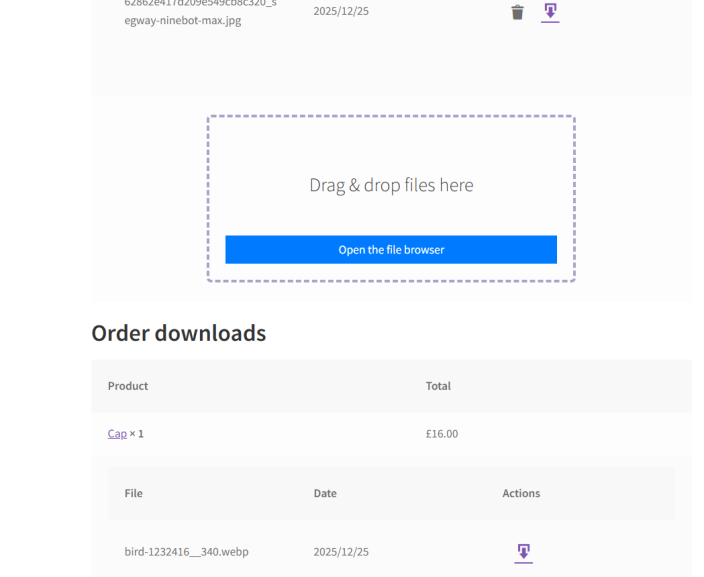Click the hash prefix line of the segway filename
The image size is (704, 577).
(x=200, y=3)
